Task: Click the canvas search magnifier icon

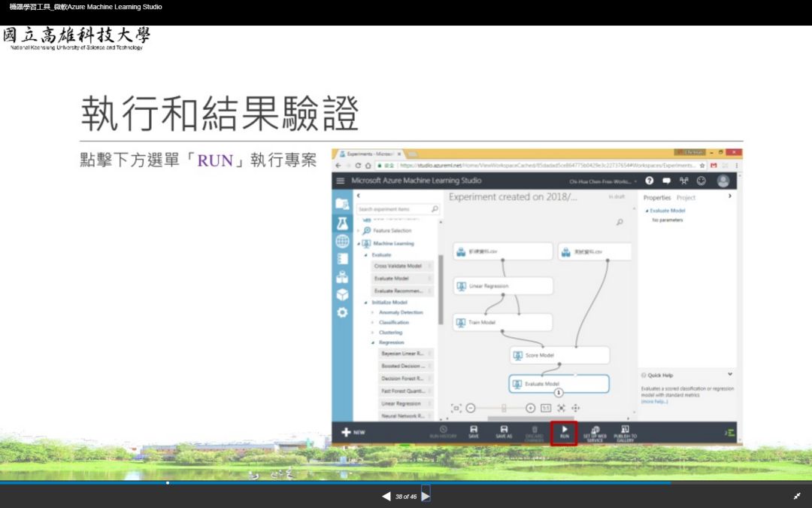Action: pos(620,222)
